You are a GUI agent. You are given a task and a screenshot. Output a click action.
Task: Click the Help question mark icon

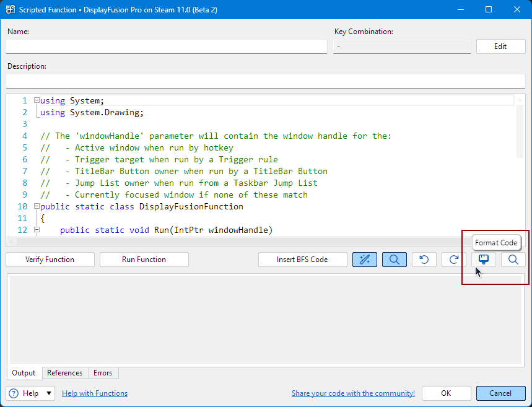14,393
